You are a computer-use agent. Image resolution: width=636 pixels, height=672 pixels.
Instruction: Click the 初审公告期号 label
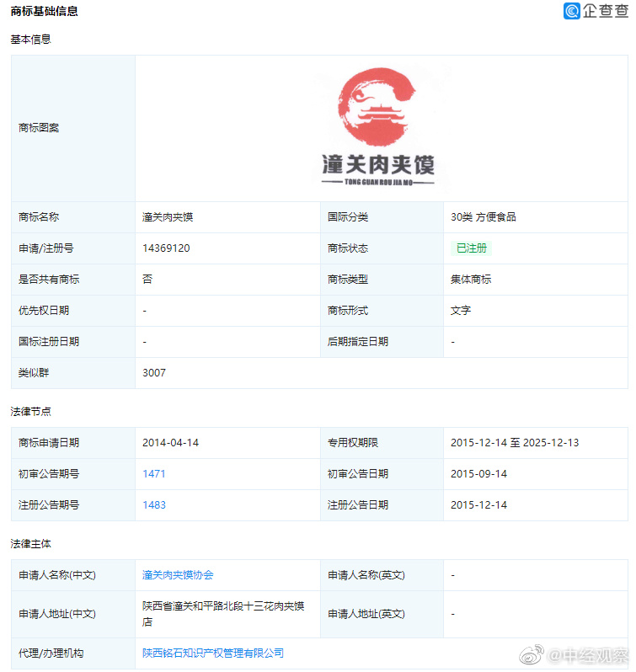(x=49, y=473)
